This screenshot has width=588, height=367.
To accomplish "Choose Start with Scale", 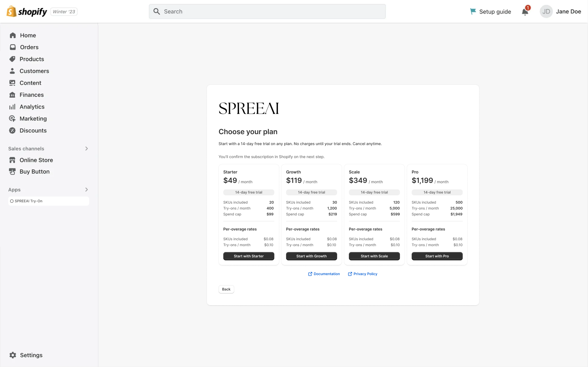I will 374,256.
